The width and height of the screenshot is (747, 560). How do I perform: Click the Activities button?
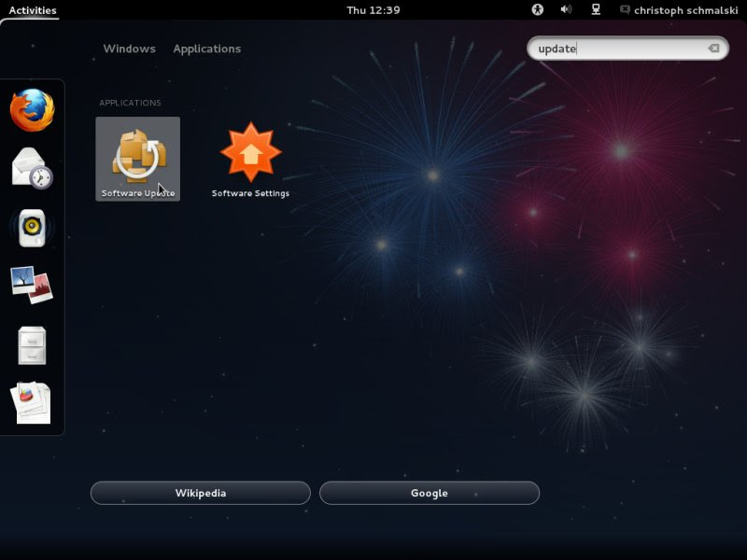33,10
